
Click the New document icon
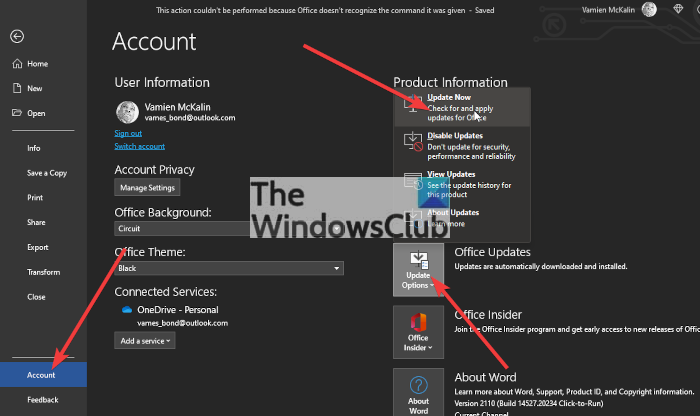17,88
